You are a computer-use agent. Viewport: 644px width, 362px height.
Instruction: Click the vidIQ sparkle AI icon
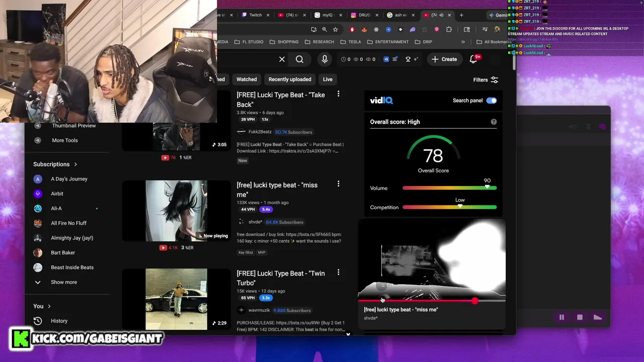[416, 59]
